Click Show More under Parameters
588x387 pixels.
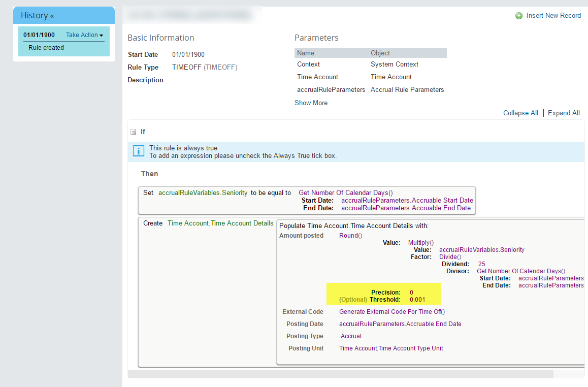coord(311,103)
